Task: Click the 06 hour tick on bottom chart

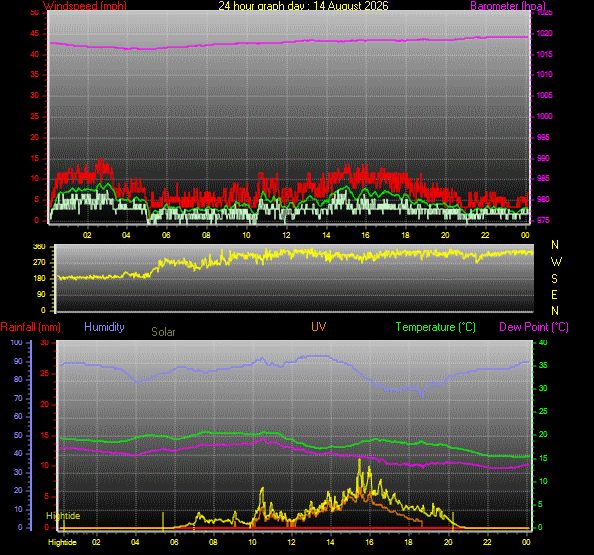Action: tap(174, 542)
